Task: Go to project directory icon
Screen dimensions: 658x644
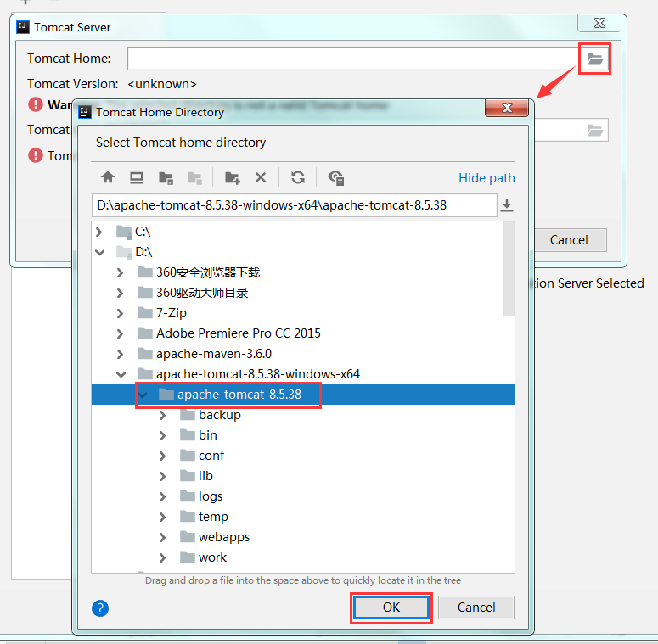Action: coord(166,178)
